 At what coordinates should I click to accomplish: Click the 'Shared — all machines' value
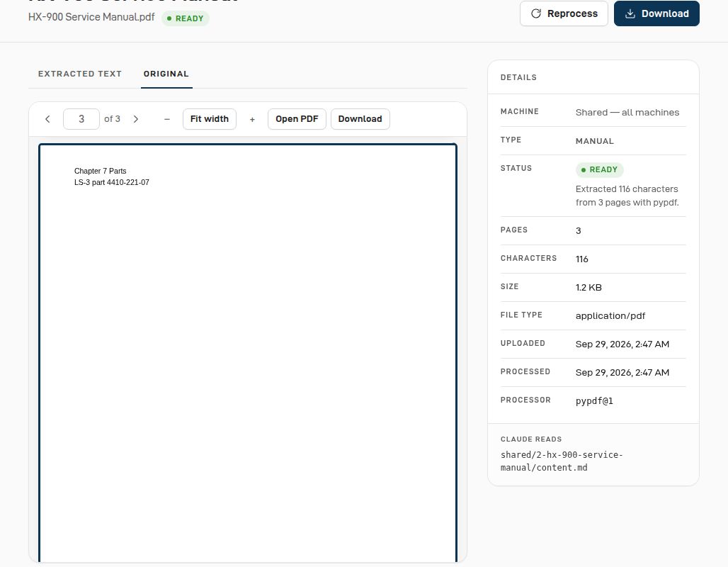click(627, 113)
